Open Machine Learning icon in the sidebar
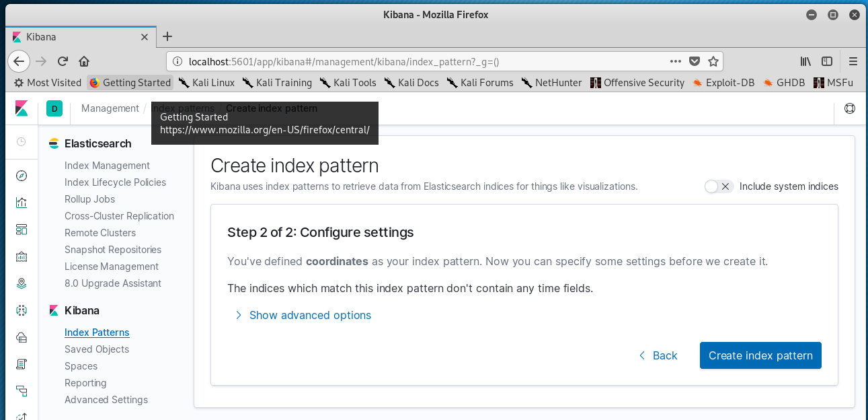Image resolution: width=868 pixels, height=420 pixels. click(x=22, y=310)
